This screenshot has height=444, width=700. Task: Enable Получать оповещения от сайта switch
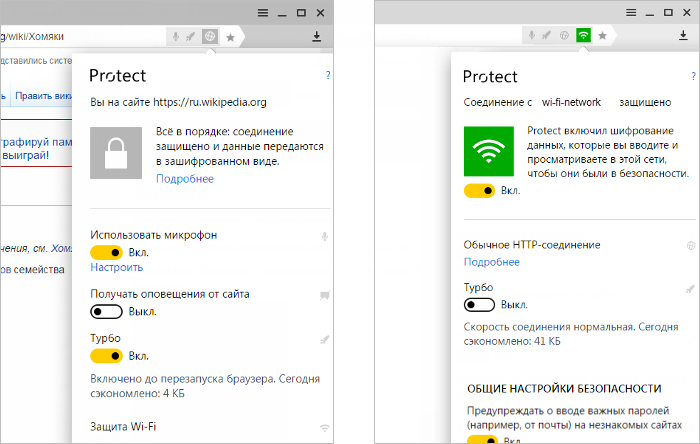(x=106, y=311)
